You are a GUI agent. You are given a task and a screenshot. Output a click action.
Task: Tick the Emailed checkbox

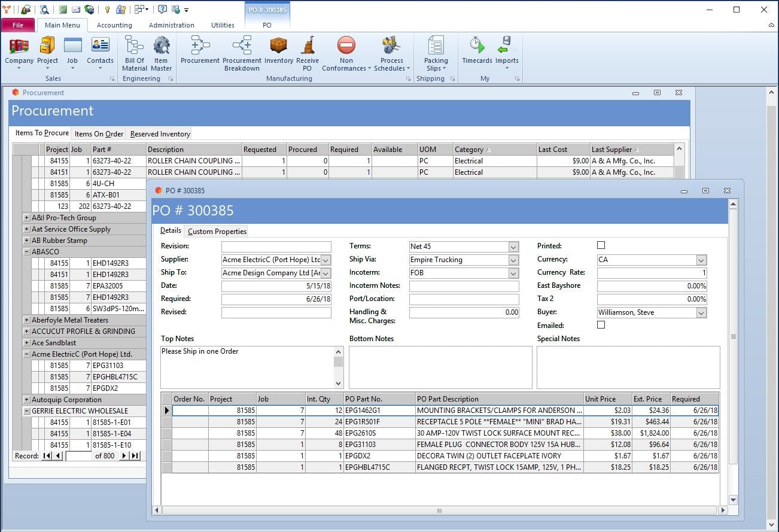coord(601,325)
